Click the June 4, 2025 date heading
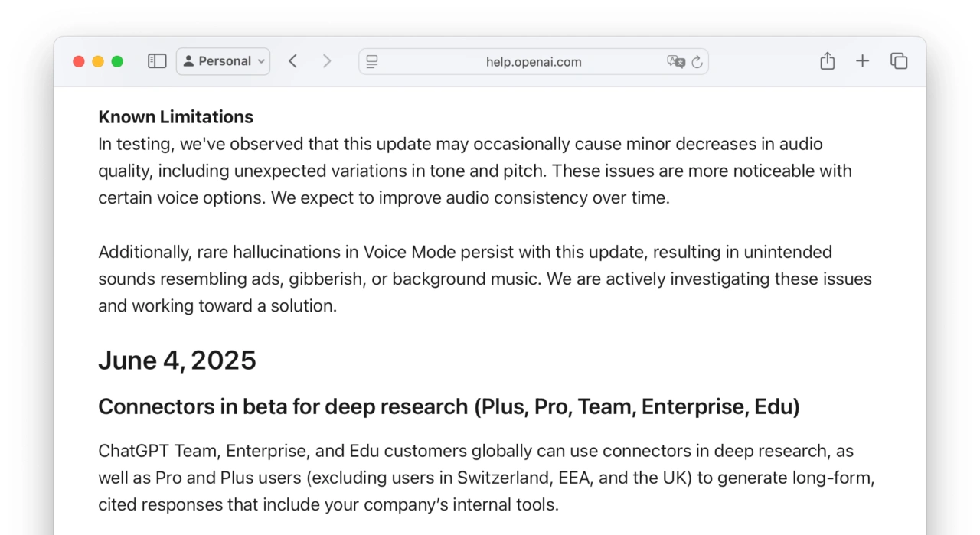980x535 pixels. point(177,360)
